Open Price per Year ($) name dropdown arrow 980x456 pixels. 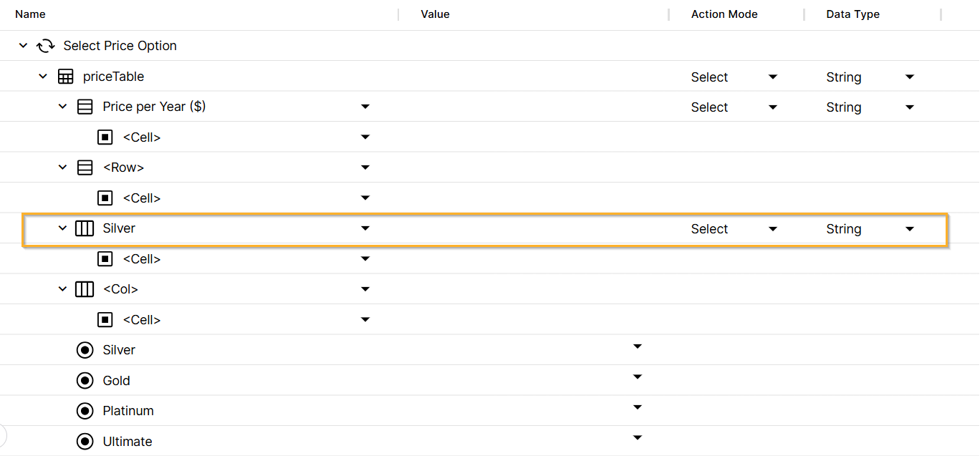[x=365, y=107]
